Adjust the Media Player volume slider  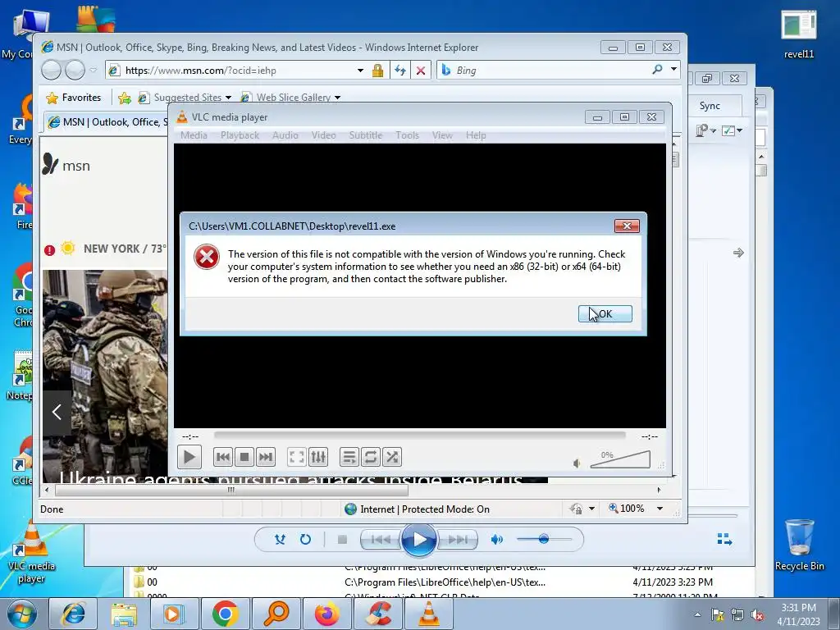pos(544,539)
